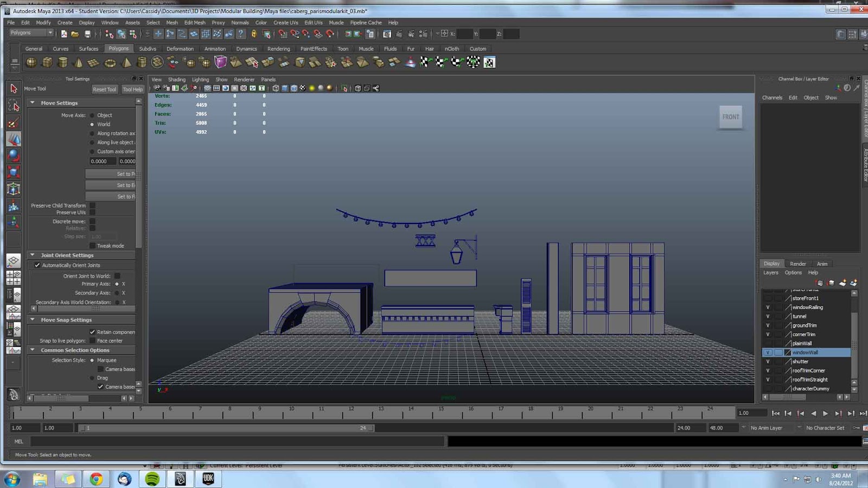Activate the Lasso selection tool
Image resolution: width=868 pixels, height=488 pixels.
(14, 105)
